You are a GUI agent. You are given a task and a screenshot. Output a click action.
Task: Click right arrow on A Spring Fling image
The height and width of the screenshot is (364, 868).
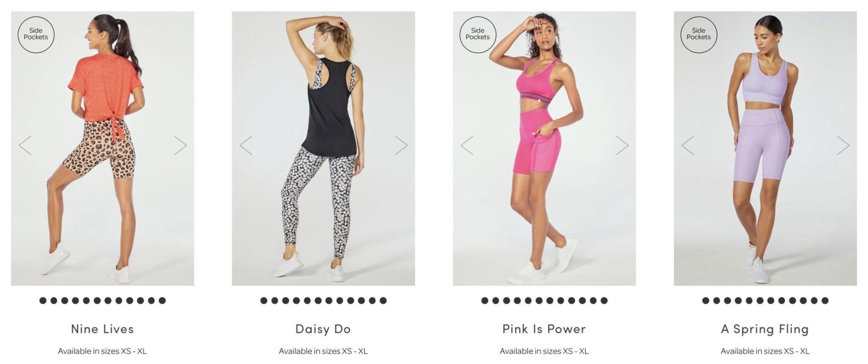[843, 145]
